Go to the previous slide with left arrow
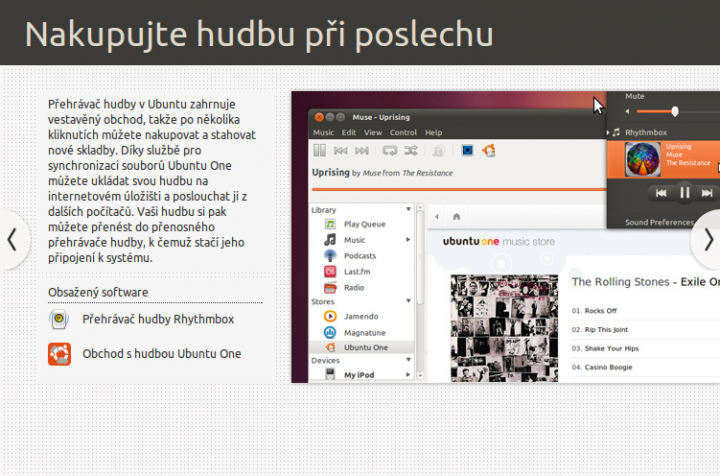The width and height of the screenshot is (720, 476). pos(12,240)
